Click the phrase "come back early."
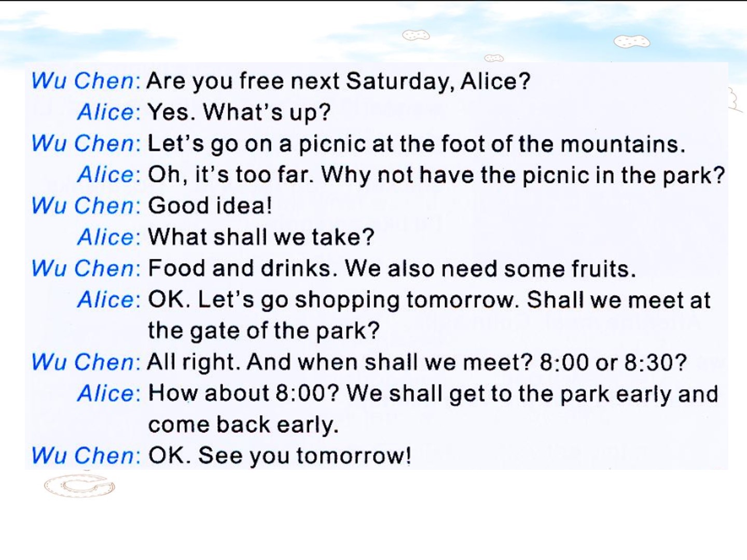This screenshot has width=747, height=560. [243, 425]
